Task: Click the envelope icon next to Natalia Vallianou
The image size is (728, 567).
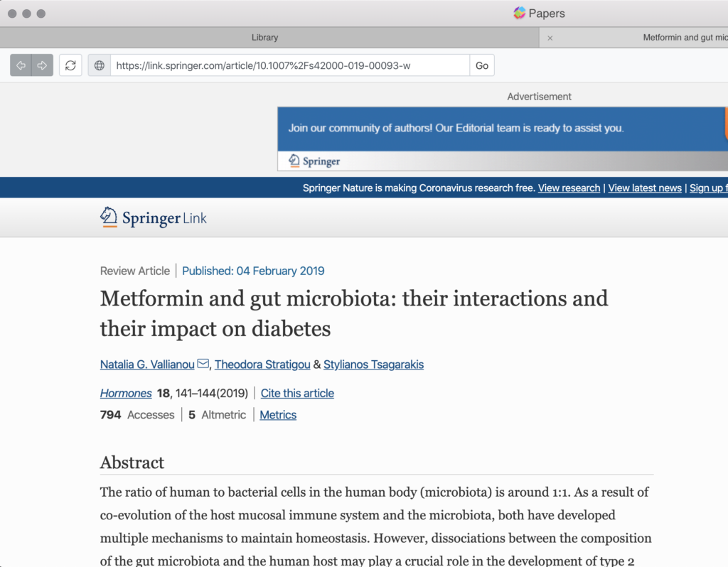Action: [x=203, y=363]
